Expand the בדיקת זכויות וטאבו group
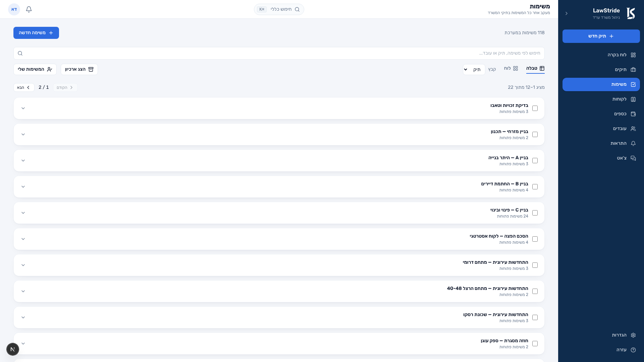Viewport: 644px width, 362px height. tap(23, 108)
